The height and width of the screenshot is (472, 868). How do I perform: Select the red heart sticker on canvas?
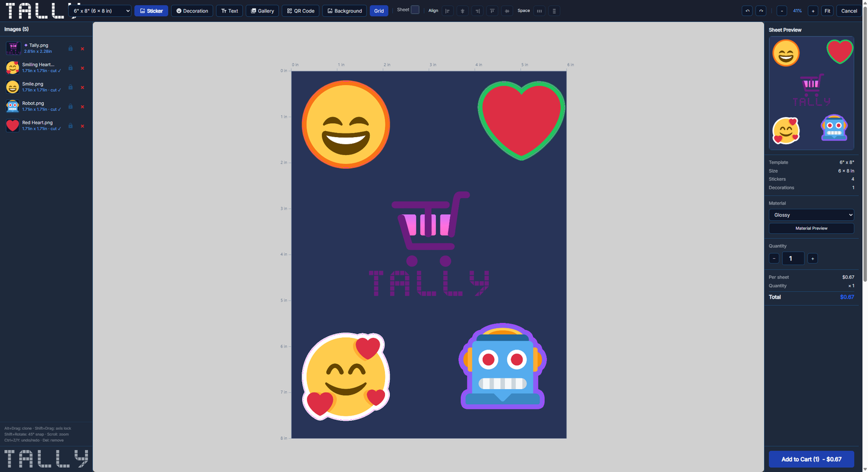coord(521,120)
